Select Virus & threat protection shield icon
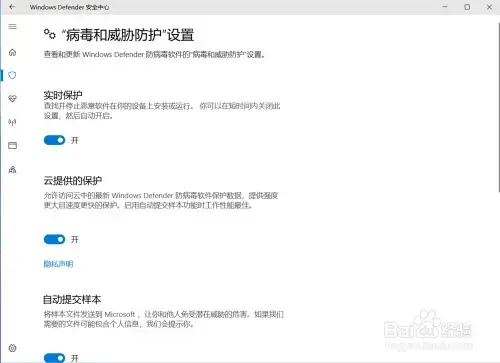The image size is (500, 363). (13, 75)
